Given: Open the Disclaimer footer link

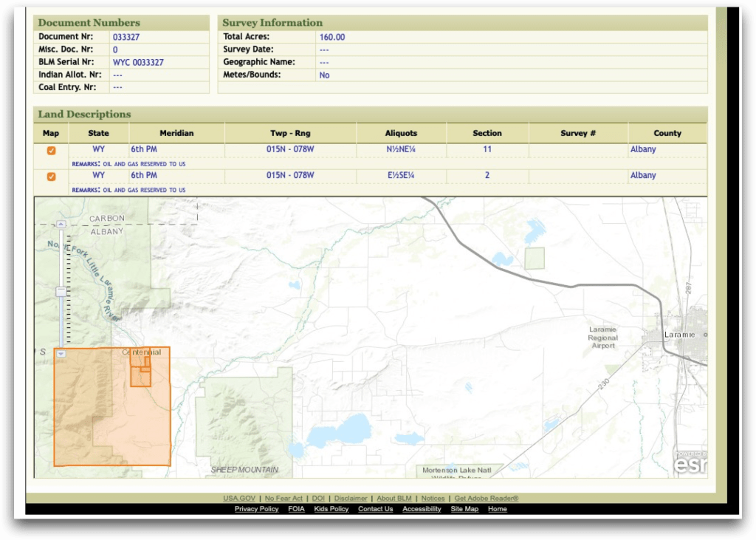Looking at the screenshot, I should [x=350, y=499].
